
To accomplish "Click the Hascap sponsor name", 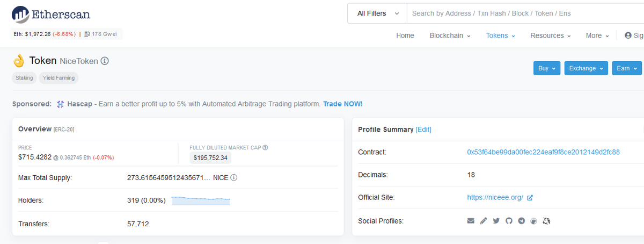I will 80,104.
